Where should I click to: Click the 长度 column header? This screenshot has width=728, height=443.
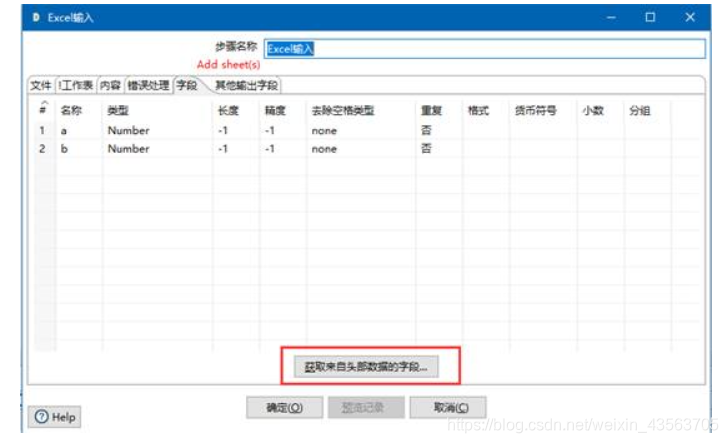pos(228,111)
